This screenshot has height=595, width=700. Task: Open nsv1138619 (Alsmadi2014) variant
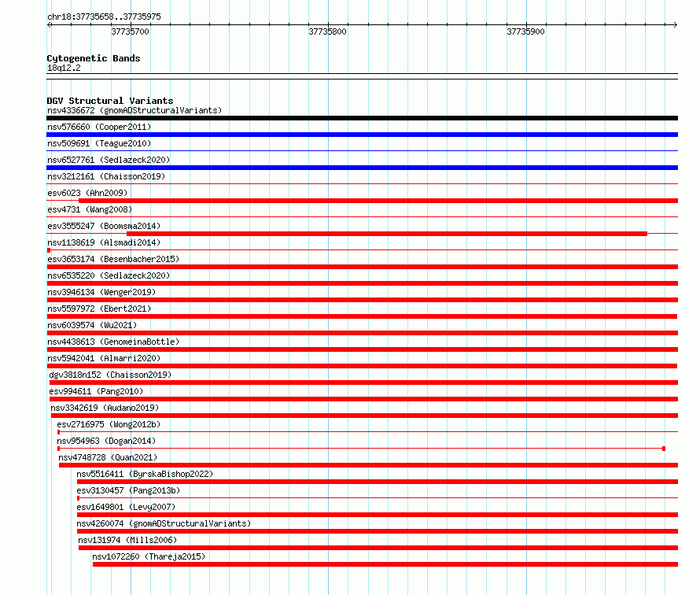[104, 242]
